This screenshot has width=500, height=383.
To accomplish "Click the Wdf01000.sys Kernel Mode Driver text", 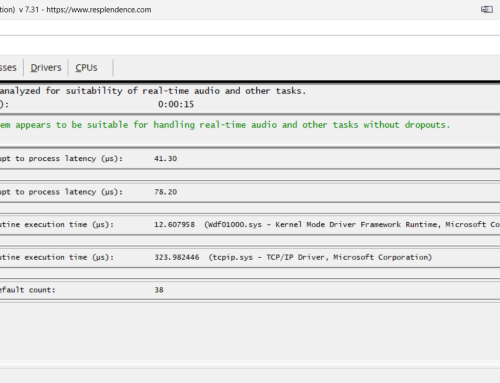I will coord(352,225).
